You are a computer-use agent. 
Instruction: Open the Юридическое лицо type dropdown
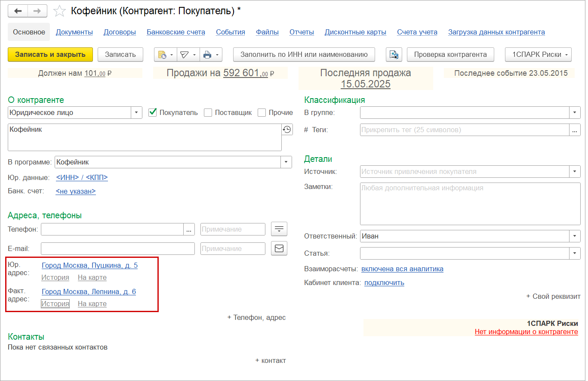pos(136,112)
